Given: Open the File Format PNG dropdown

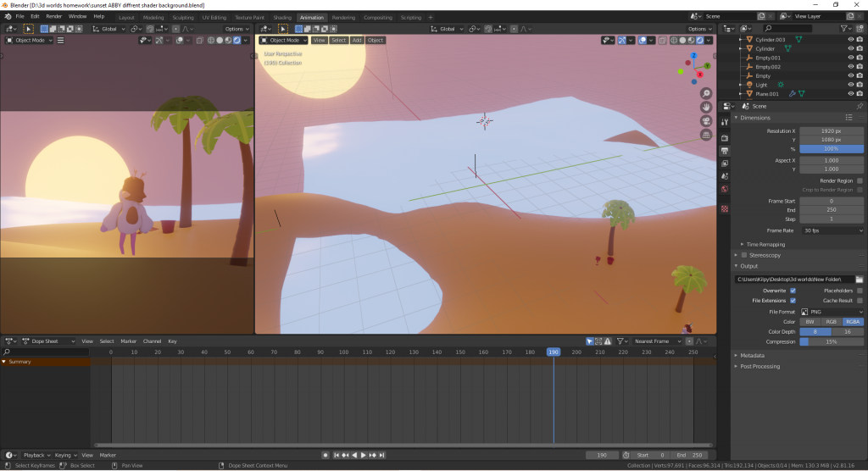Looking at the screenshot, I should coord(832,312).
